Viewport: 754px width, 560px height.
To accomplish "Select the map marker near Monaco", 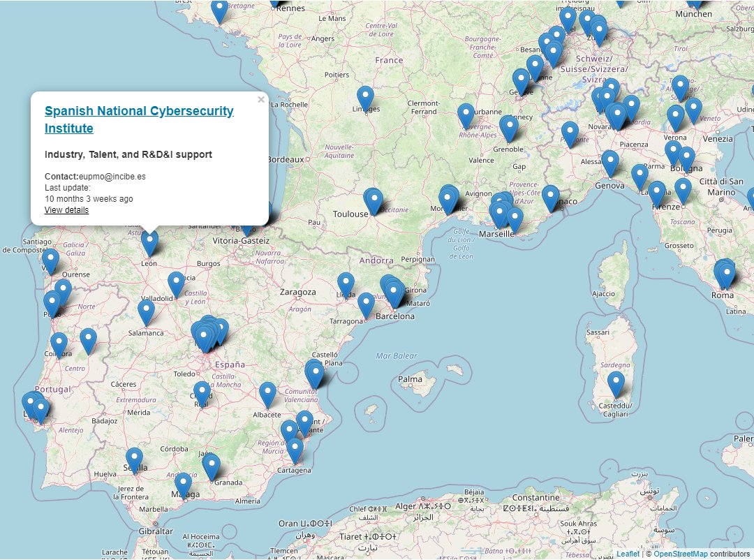I will (551, 198).
